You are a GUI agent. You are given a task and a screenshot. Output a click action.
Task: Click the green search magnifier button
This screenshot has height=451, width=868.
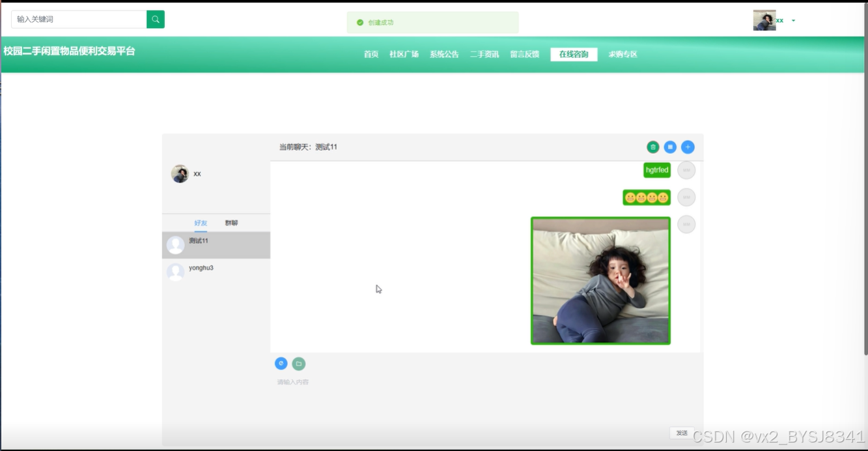tap(156, 20)
